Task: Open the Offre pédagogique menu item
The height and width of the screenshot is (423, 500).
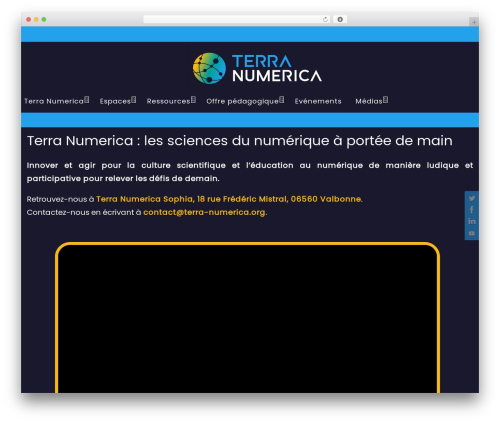Action: (x=242, y=101)
